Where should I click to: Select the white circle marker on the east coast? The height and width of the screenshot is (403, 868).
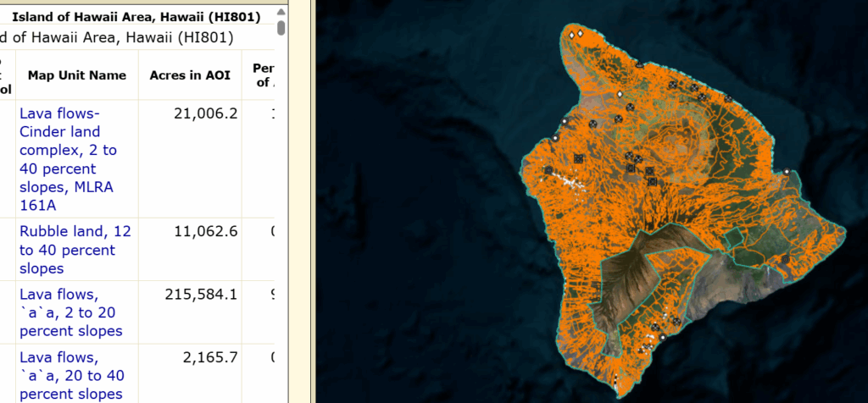787,172
